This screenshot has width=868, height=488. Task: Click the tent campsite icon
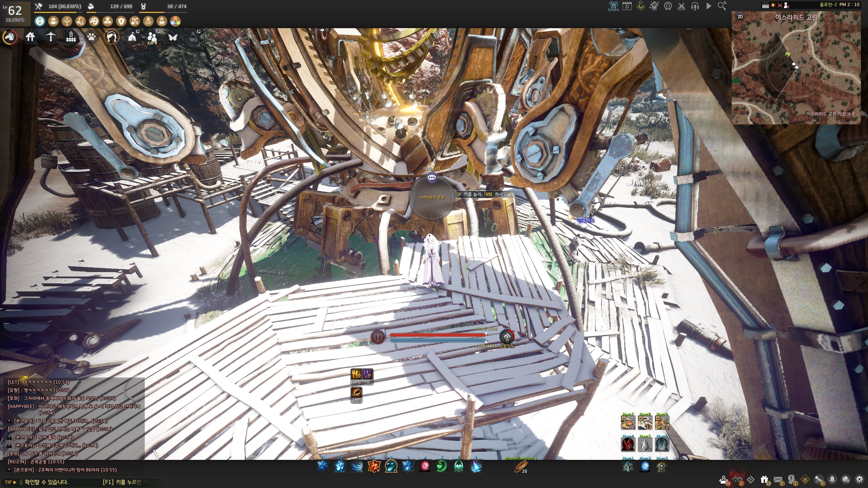click(x=132, y=37)
